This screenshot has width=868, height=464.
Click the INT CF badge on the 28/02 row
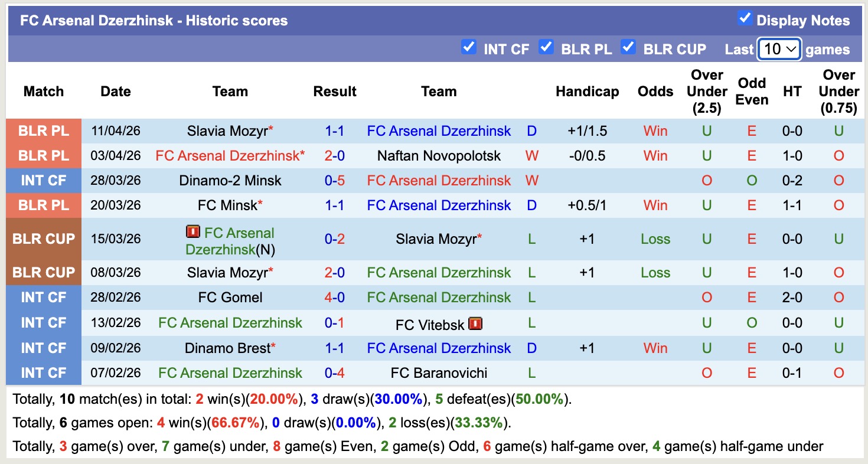[x=43, y=298]
